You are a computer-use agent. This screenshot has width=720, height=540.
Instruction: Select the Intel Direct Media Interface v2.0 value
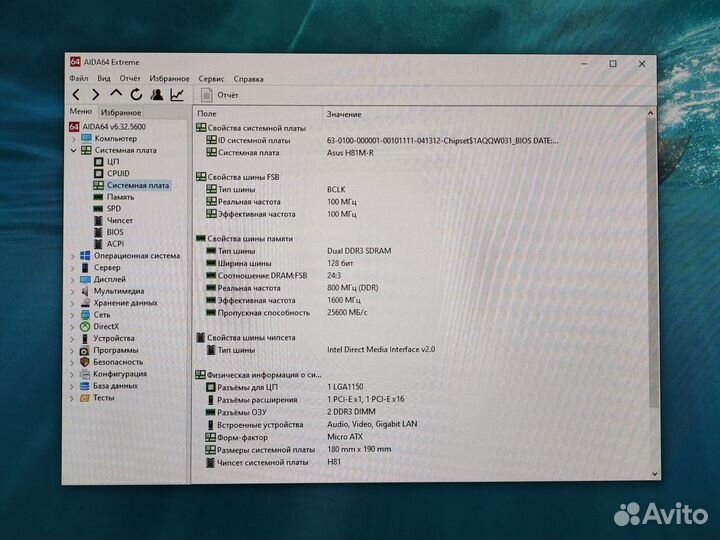pos(381,349)
